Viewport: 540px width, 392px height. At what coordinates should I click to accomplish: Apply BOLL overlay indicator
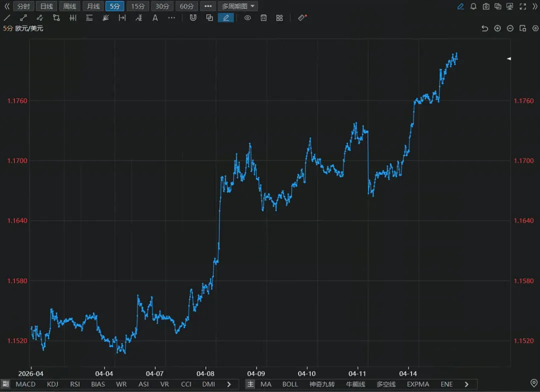pos(290,384)
